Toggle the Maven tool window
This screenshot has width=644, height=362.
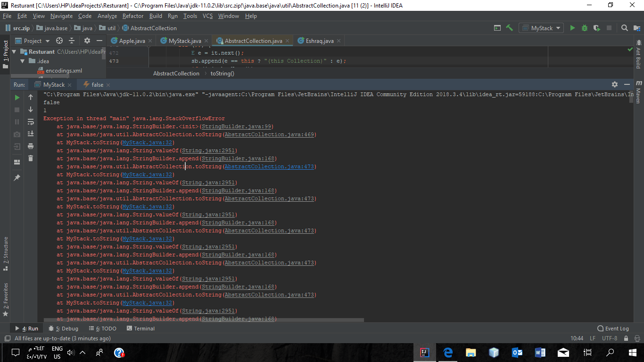coord(638,92)
